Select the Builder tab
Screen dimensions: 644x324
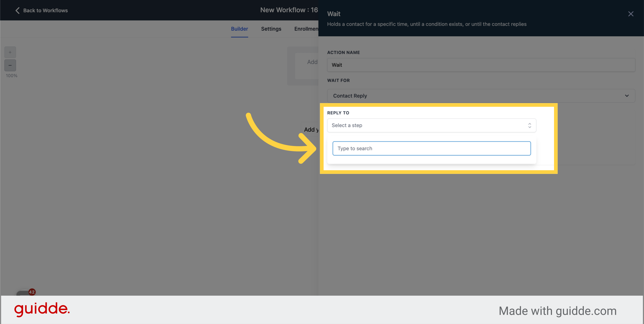[239, 29]
